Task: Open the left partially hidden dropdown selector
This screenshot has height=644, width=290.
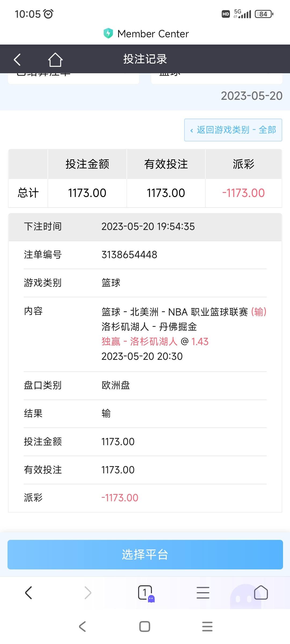Action: [x=74, y=78]
